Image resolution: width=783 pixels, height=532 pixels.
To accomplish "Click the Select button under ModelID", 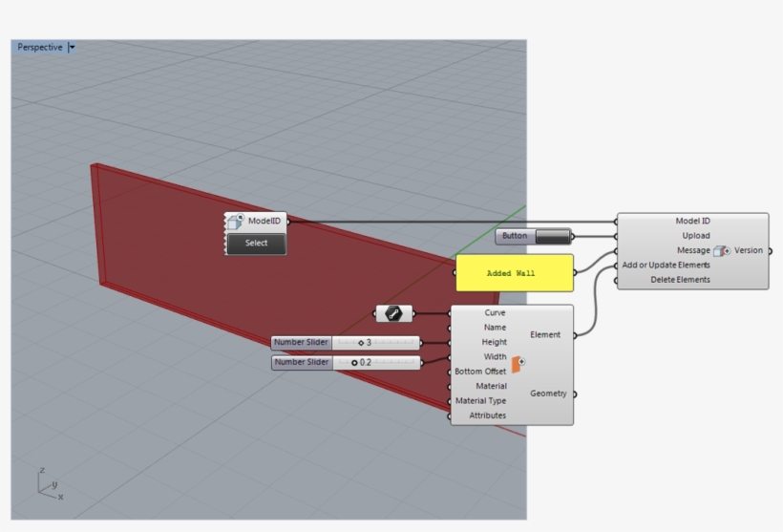I will 256,244.
